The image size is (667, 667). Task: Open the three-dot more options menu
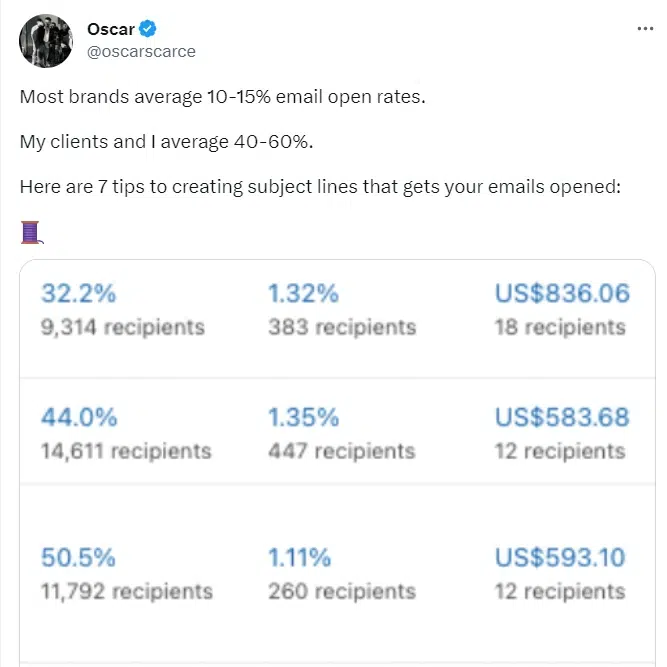tap(645, 29)
